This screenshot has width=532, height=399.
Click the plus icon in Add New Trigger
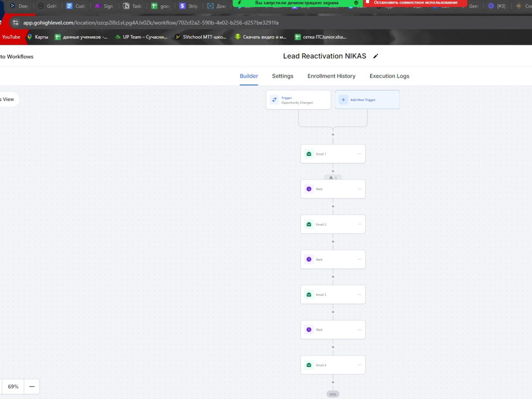343,100
